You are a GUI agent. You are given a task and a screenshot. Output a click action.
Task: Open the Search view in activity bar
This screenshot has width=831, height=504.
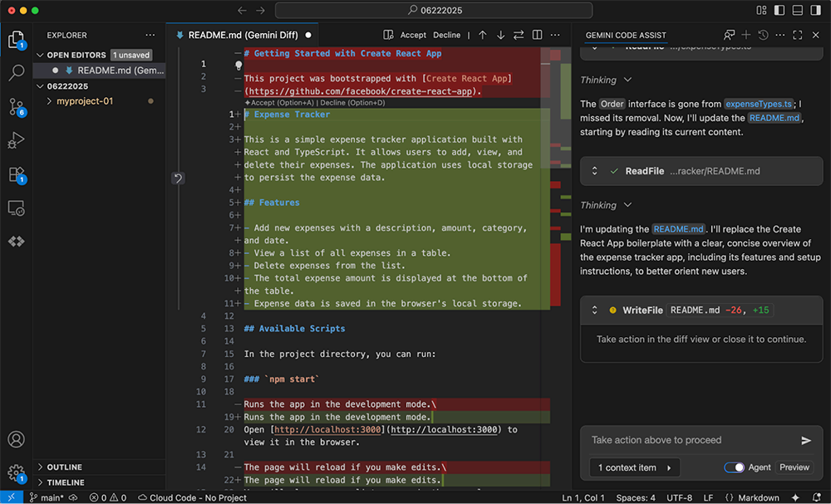point(16,72)
